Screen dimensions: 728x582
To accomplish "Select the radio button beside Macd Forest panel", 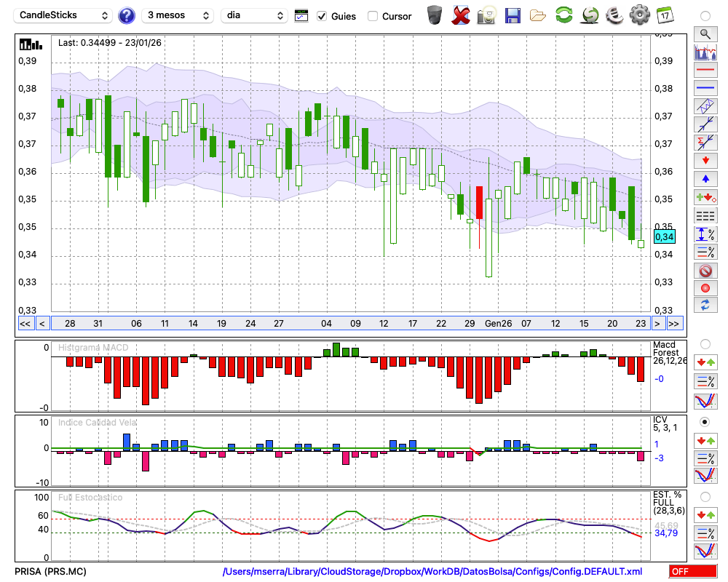I will [705, 343].
